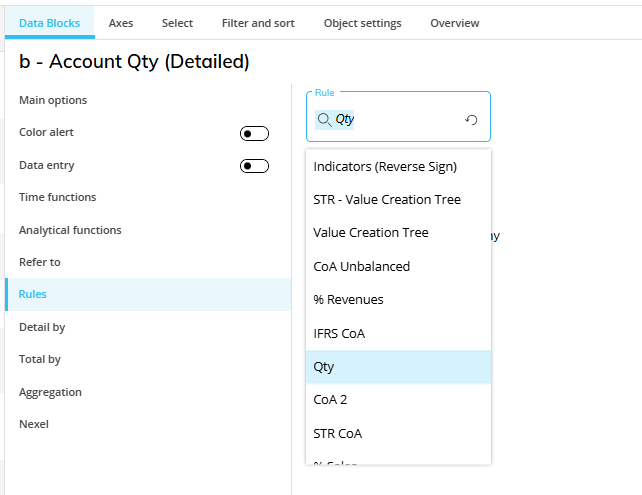This screenshot has width=642, height=495.
Task: Switch to the Overview tab
Action: coord(455,23)
